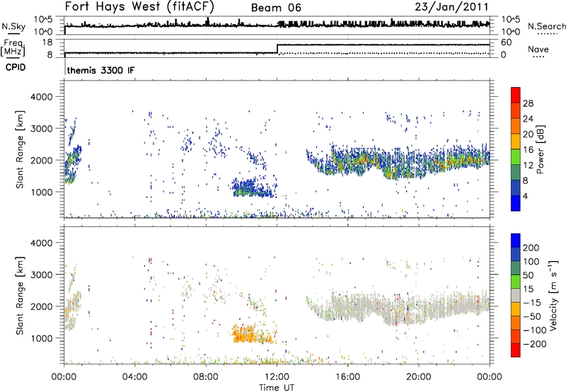Click the "50" label on Velocity colorbar

(528, 275)
